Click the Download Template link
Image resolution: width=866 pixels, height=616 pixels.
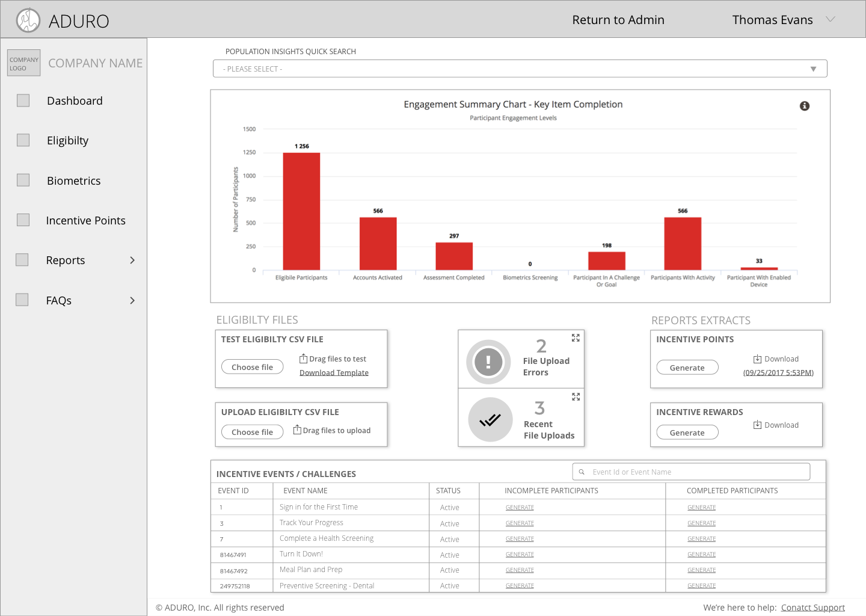tap(334, 373)
